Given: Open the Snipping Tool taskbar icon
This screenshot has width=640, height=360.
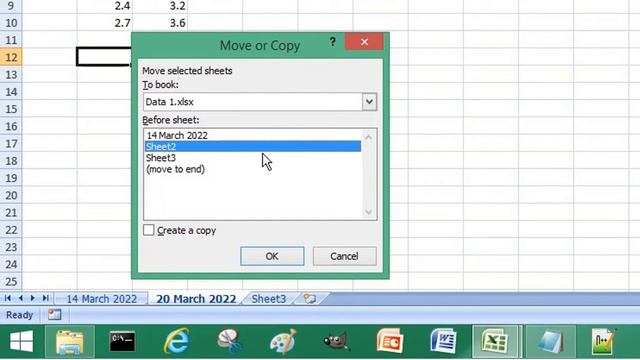Looking at the screenshot, I should point(230,341).
